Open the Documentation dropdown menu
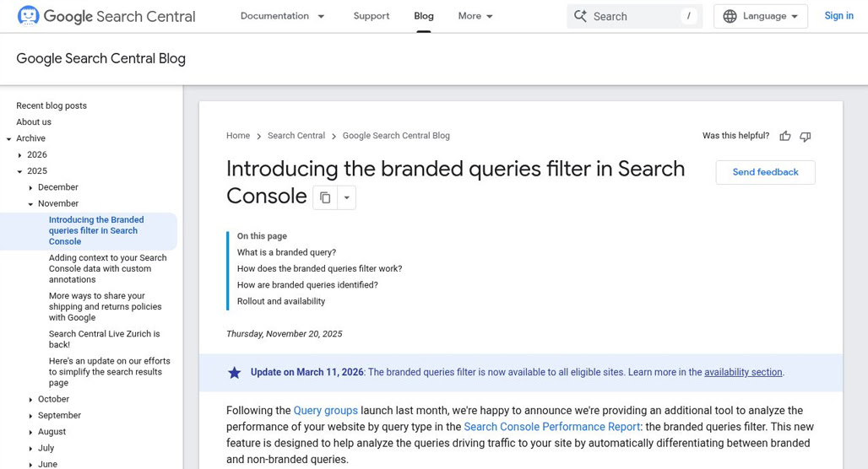This screenshot has height=469, width=868. pyautogui.click(x=282, y=16)
